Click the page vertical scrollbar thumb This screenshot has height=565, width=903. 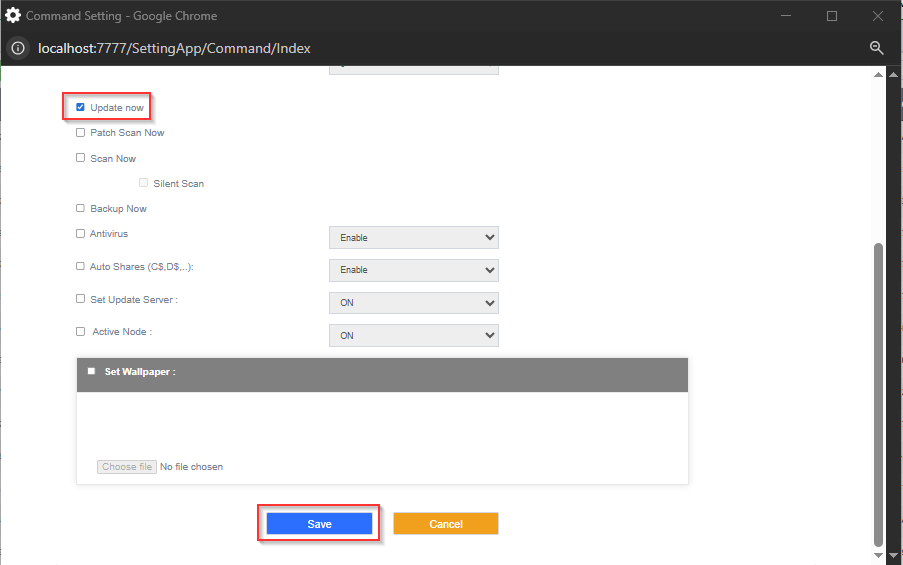coord(878,390)
